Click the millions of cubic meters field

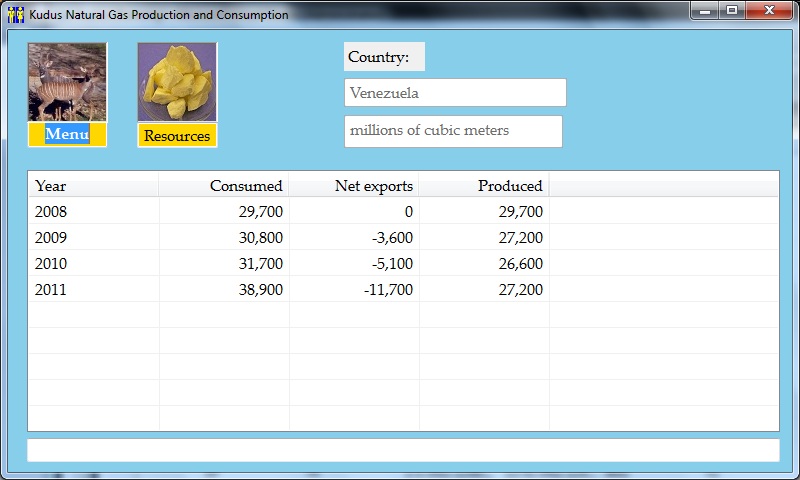(453, 131)
